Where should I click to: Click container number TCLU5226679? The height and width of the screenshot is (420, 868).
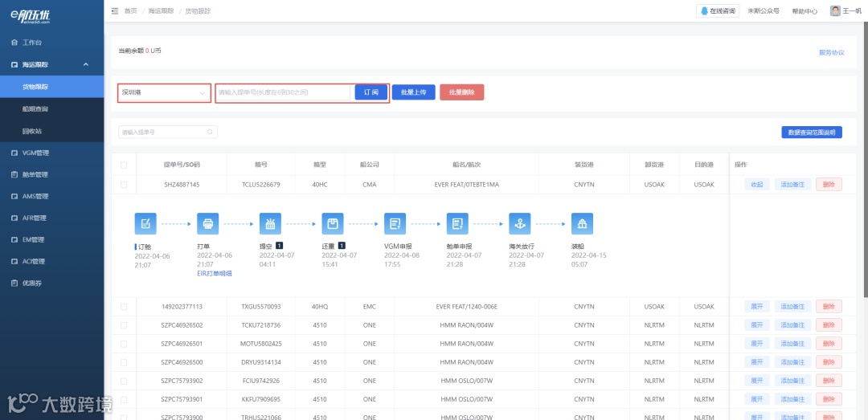click(261, 184)
